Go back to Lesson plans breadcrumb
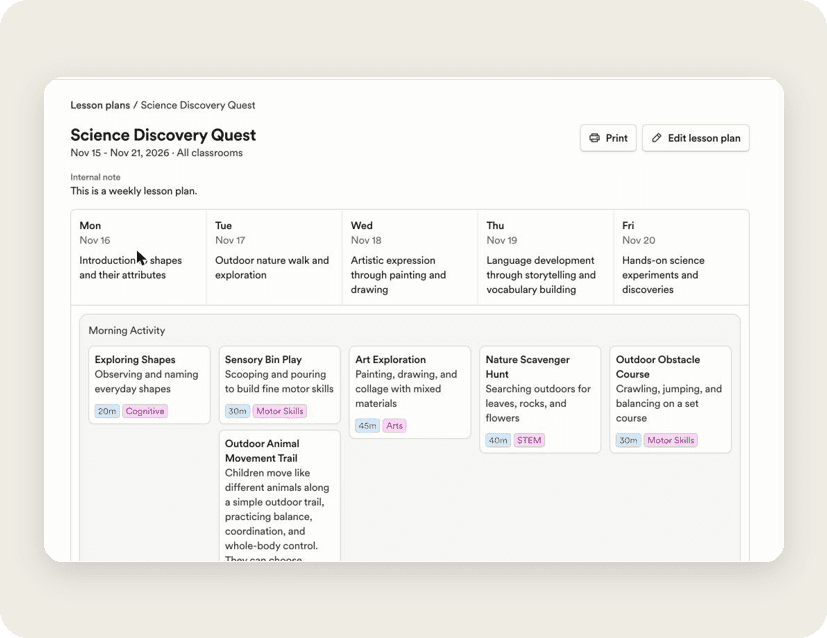827x638 pixels. pyautogui.click(x=100, y=105)
